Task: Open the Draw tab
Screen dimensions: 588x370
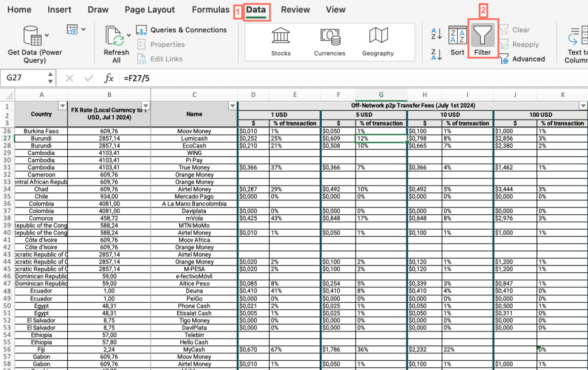Action: click(x=98, y=10)
